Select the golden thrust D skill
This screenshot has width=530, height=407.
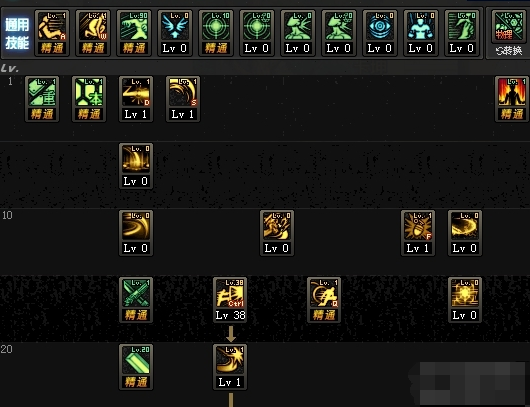point(136,99)
